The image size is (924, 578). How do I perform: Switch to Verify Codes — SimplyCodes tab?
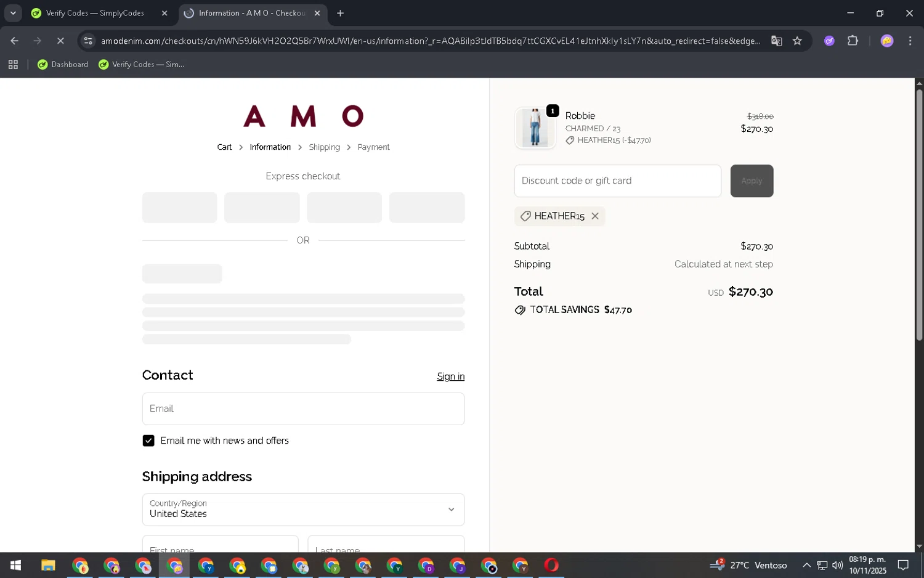95,13
